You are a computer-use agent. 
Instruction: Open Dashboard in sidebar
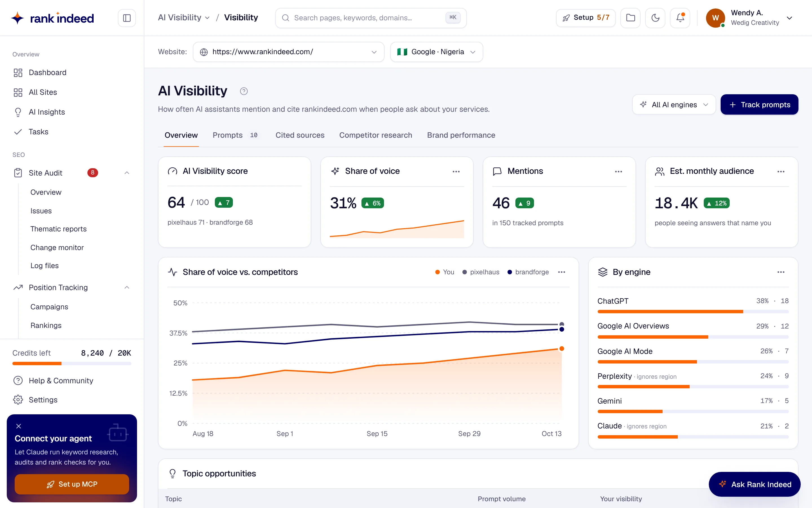(x=72, y=73)
